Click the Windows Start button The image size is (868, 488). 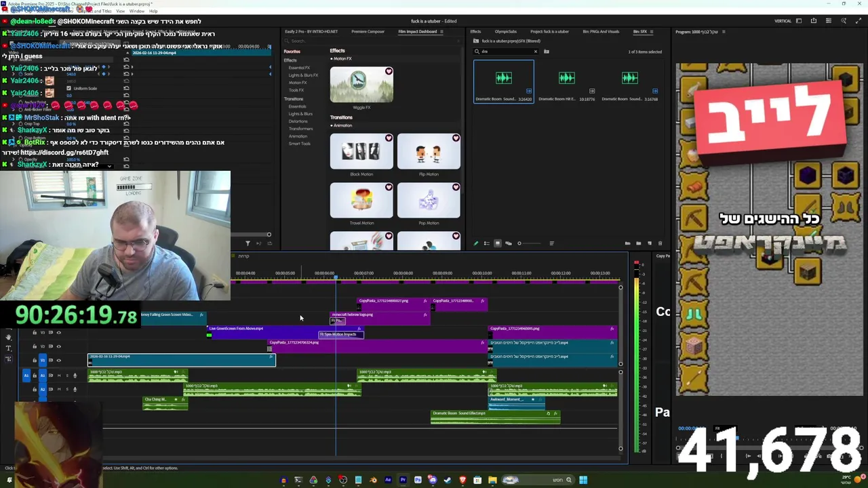pos(583,480)
